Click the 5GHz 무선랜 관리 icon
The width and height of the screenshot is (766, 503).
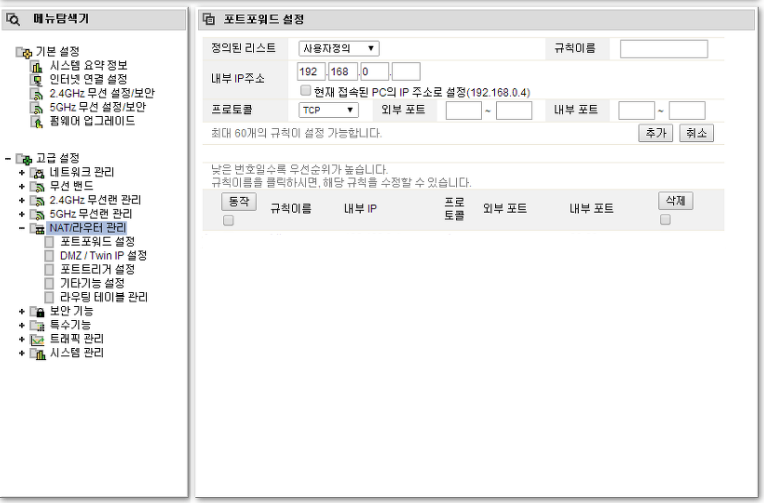pos(37,214)
